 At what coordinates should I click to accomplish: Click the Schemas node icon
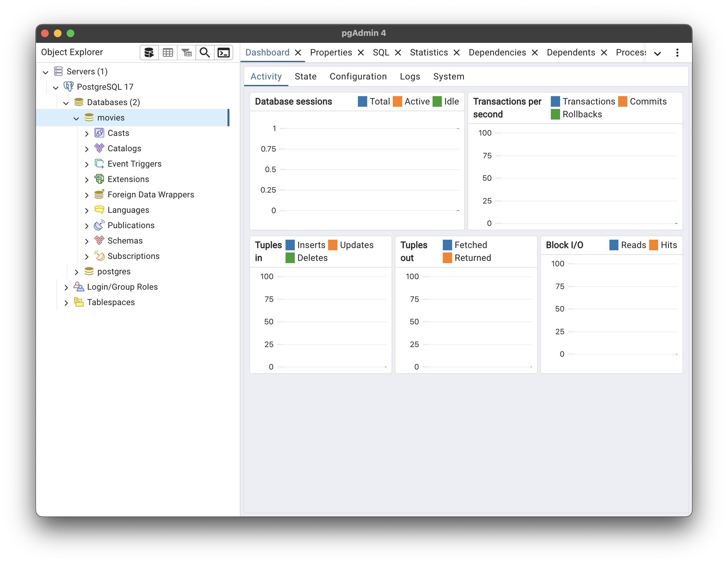[x=99, y=241]
